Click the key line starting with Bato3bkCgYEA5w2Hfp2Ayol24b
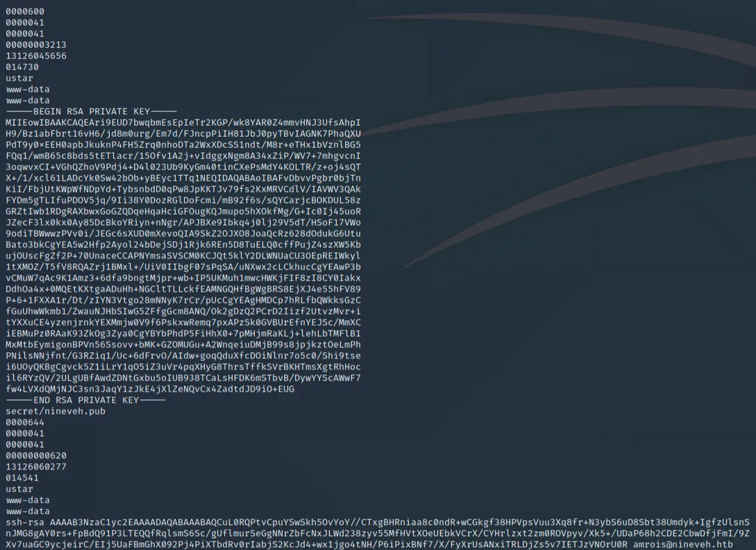 point(183,245)
